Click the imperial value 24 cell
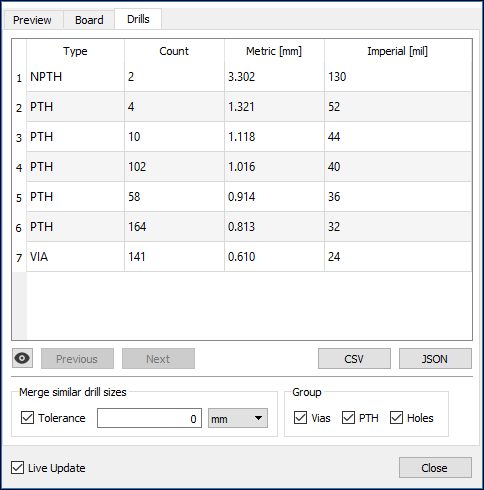The image size is (484, 490). pos(398,257)
